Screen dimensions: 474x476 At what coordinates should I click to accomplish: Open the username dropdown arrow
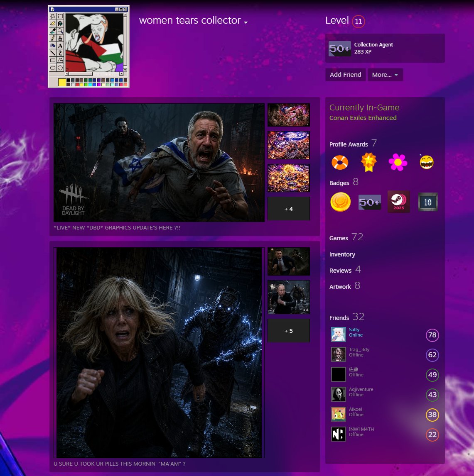click(246, 22)
